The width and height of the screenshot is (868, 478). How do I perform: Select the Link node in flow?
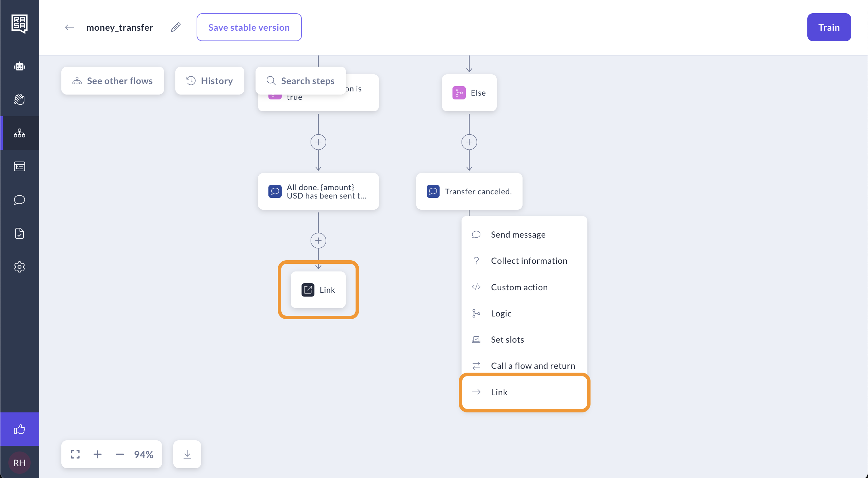click(x=318, y=290)
